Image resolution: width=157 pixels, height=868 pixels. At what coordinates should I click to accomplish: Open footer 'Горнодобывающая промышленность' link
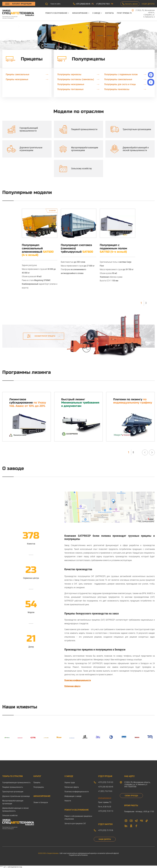point(16,782)
